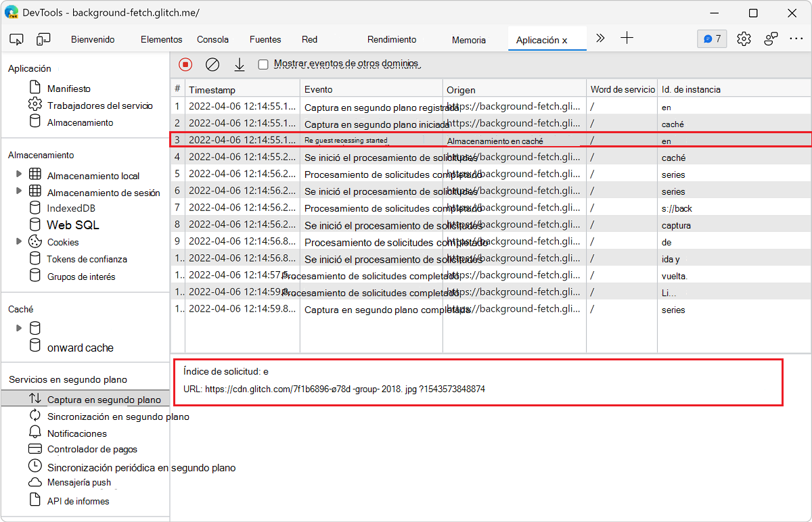The width and height of the screenshot is (812, 522).
Task: Click the red Record events button
Action: [x=185, y=64]
